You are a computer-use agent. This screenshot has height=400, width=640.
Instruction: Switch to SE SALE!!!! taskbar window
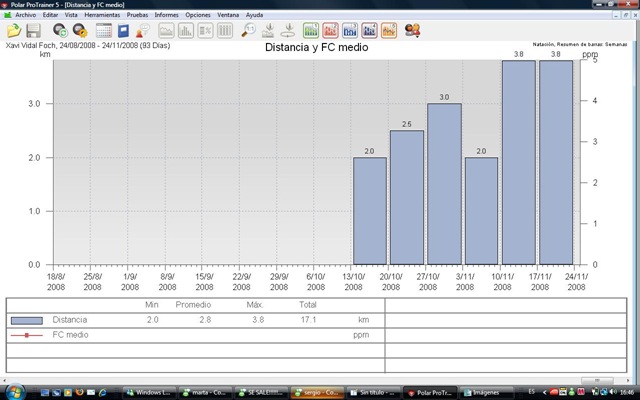click(x=261, y=392)
